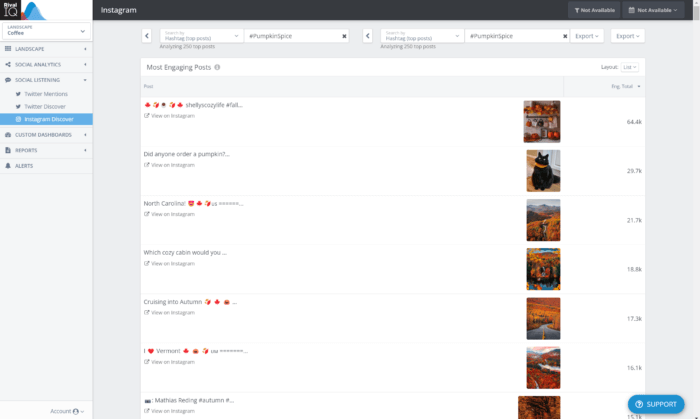Viewport: 700px width, 419px height.
Task: Click the first #PumpkinSpice search field
Action: 292,36
